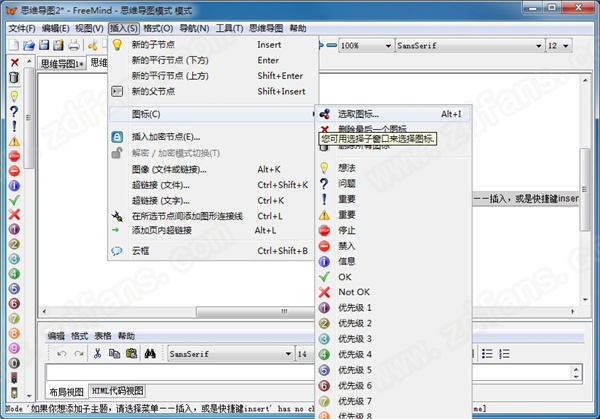The image size is (600, 419).
Task: Open the 视图(V) menu
Action: [x=89, y=28]
